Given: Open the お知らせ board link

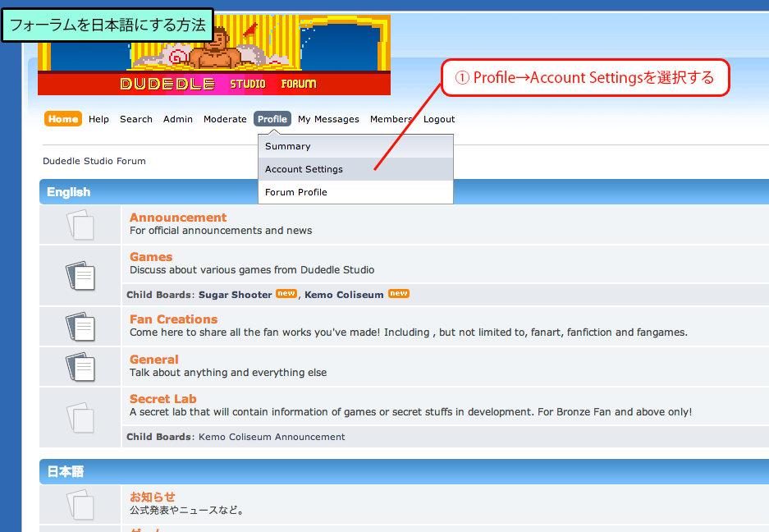Looking at the screenshot, I should (x=153, y=497).
